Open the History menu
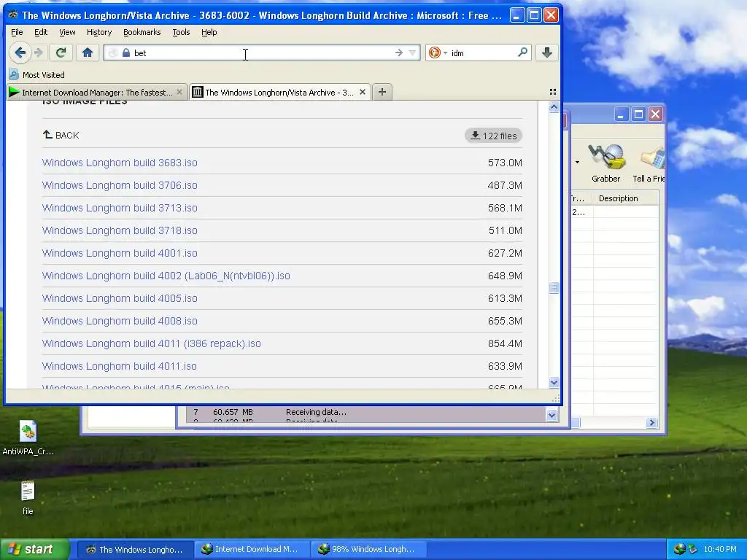747x560 pixels. coord(99,32)
